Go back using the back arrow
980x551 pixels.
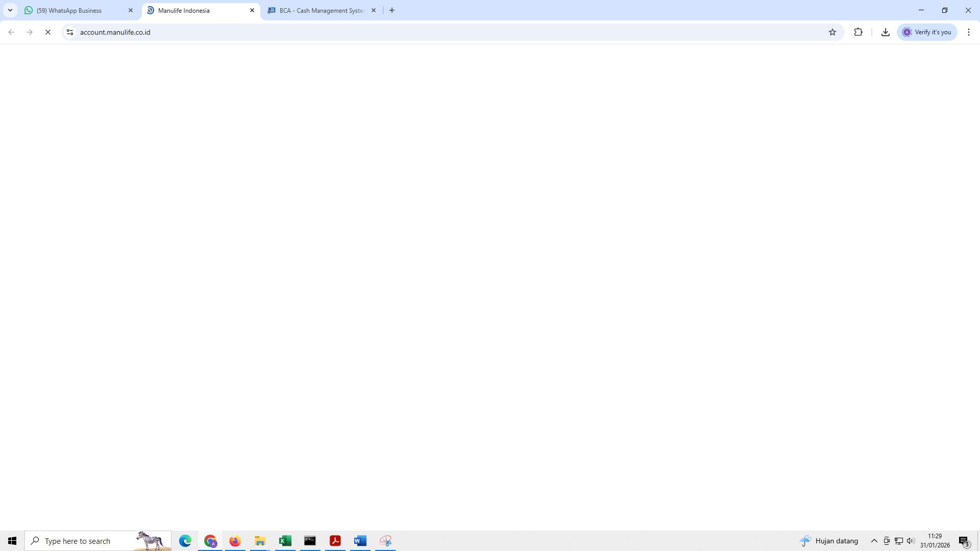pyautogui.click(x=11, y=32)
